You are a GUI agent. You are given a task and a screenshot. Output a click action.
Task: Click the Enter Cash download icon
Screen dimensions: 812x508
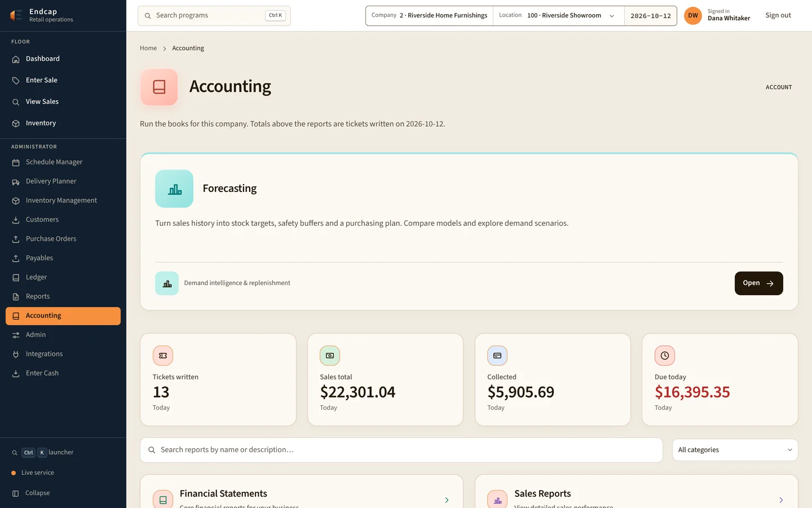click(x=16, y=374)
